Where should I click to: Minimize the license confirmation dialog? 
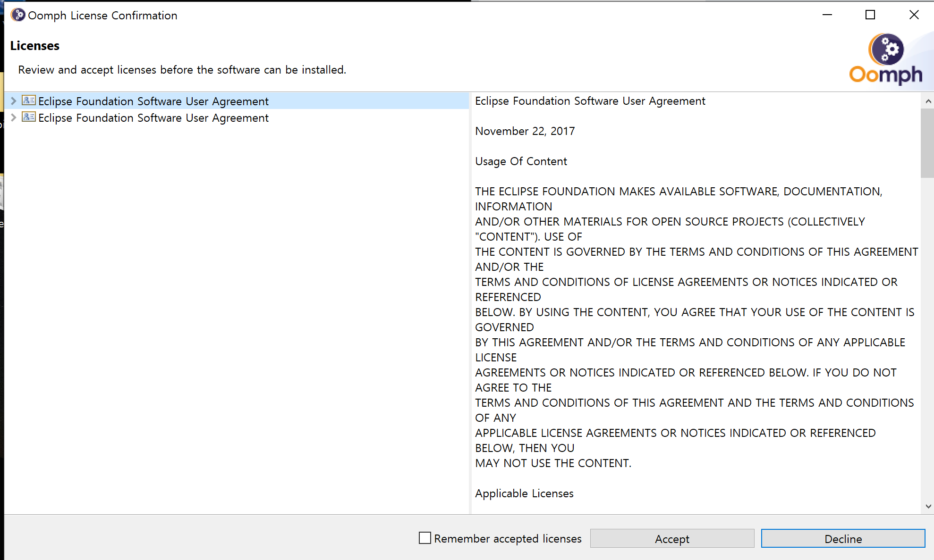point(827,15)
